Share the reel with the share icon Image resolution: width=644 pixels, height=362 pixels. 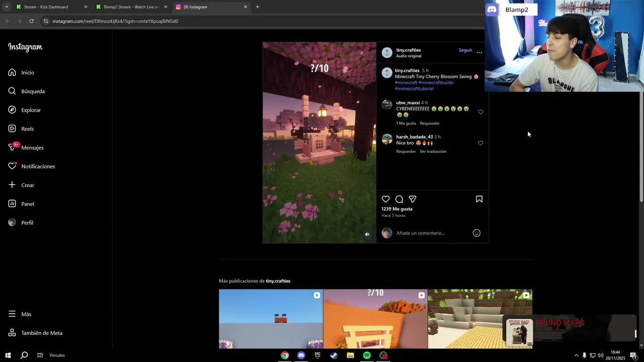[413, 199]
